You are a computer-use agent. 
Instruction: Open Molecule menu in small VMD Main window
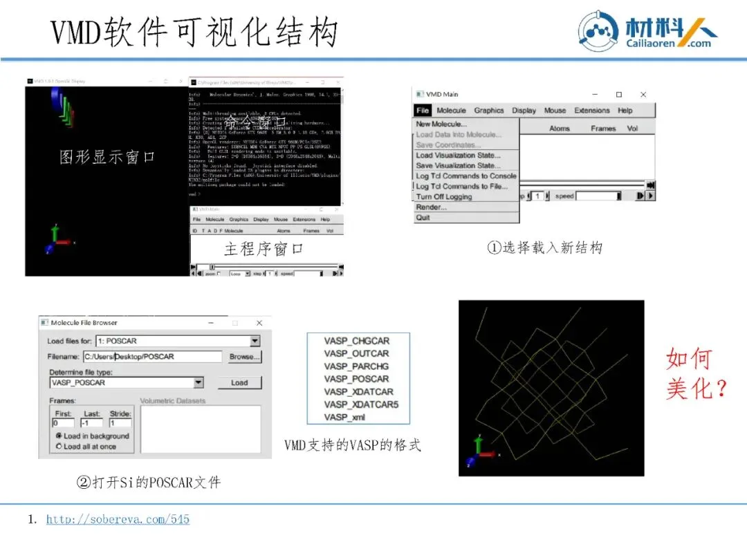[215, 220]
